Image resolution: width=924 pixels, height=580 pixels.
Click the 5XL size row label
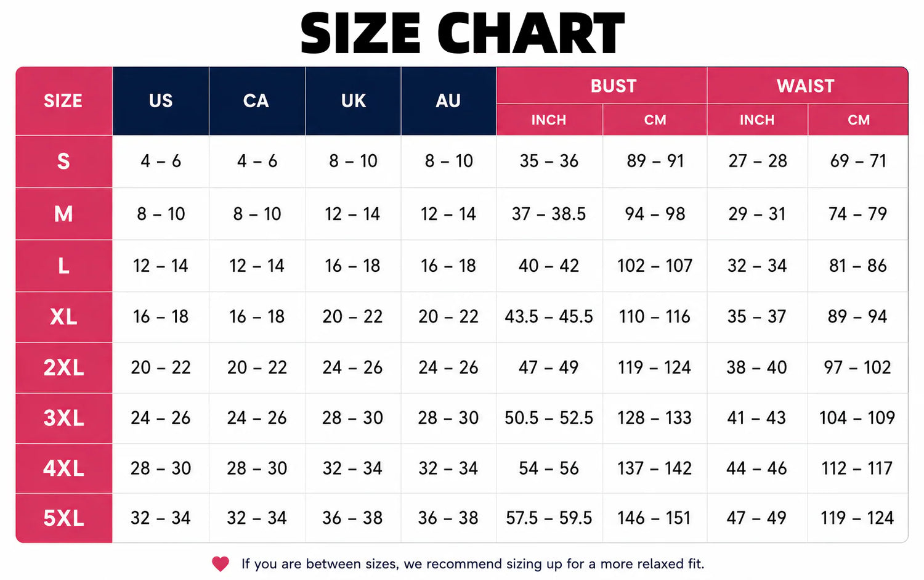pos(64,518)
